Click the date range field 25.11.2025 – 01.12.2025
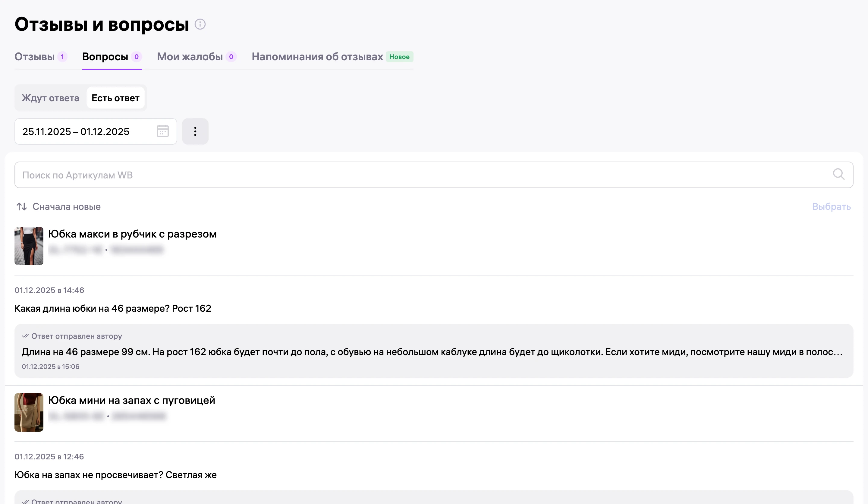 pos(96,131)
